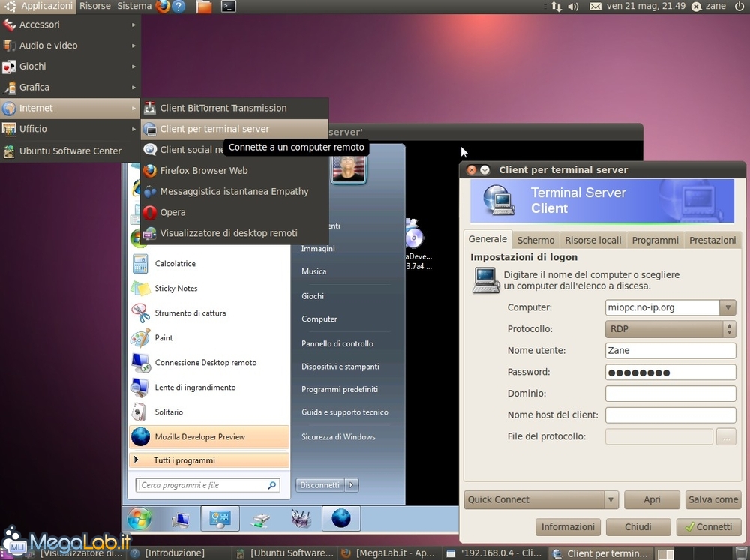Open the Firefox launcher in top panel

tap(163, 6)
